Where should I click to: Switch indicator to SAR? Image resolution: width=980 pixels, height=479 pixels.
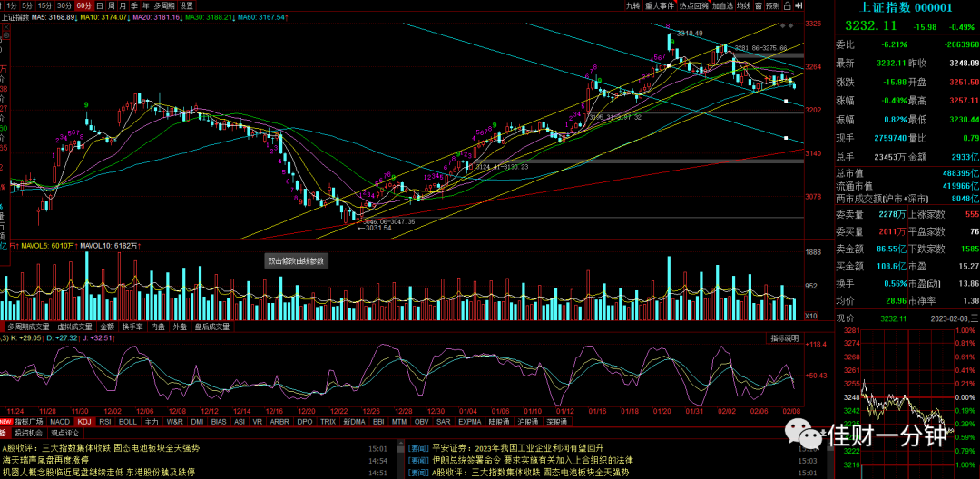(x=444, y=422)
